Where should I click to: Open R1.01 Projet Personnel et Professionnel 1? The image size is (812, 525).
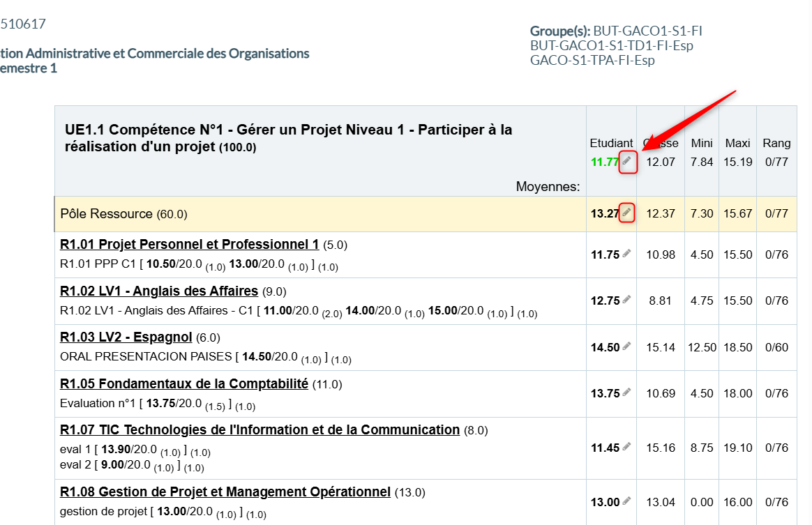point(189,245)
